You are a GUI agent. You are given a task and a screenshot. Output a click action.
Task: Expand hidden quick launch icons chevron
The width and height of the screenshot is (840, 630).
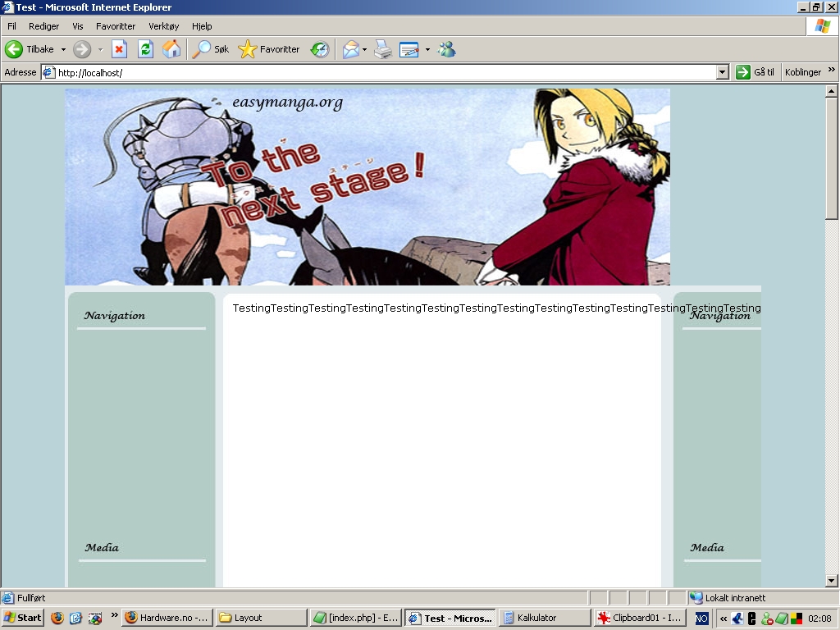pyautogui.click(x=114, y=615)
